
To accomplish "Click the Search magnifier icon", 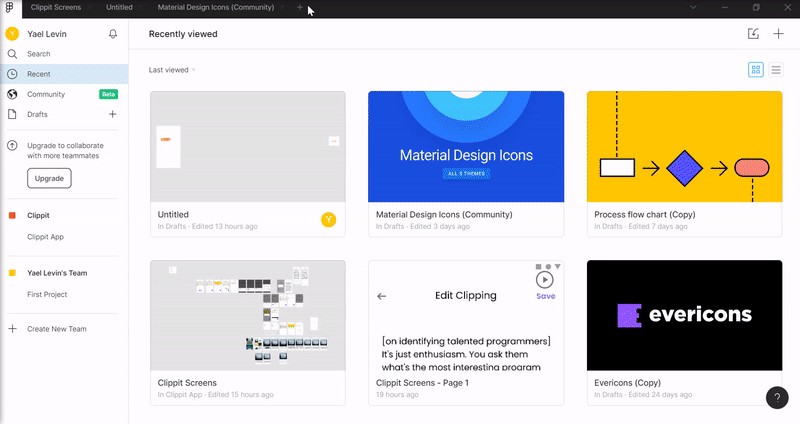I will point(12,54).
